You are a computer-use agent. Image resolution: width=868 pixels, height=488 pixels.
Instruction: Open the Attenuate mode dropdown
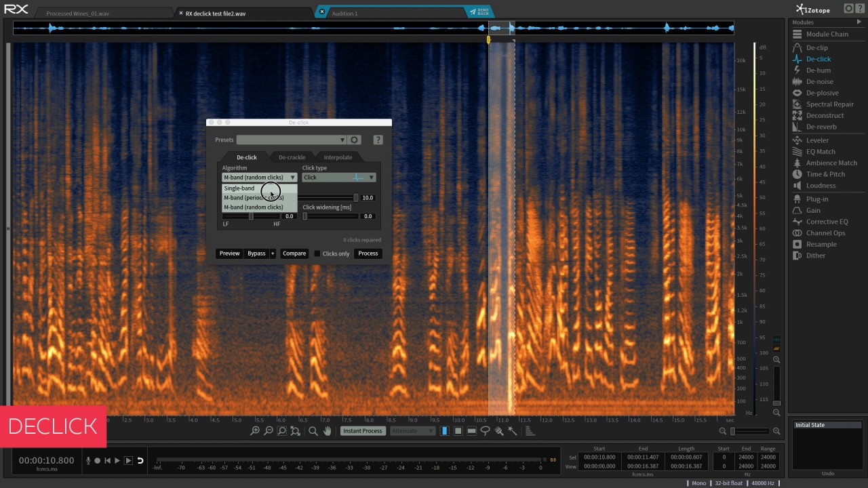[412, 431]
